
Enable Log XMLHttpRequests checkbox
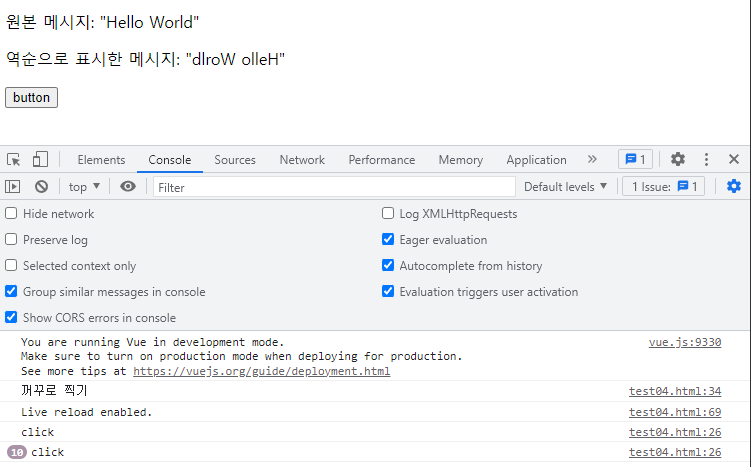pyautogui.click(x=388, y=213)
